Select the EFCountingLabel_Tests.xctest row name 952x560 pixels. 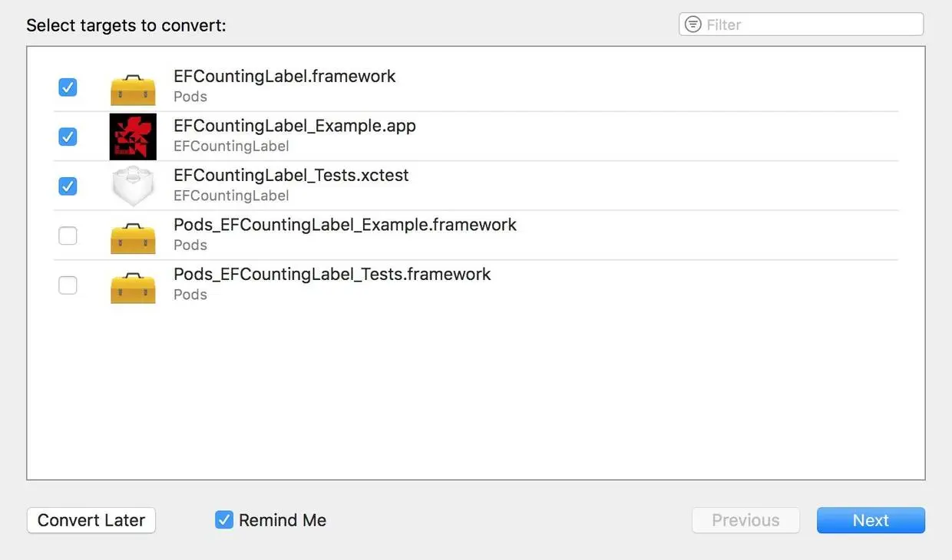click(291, 176)
